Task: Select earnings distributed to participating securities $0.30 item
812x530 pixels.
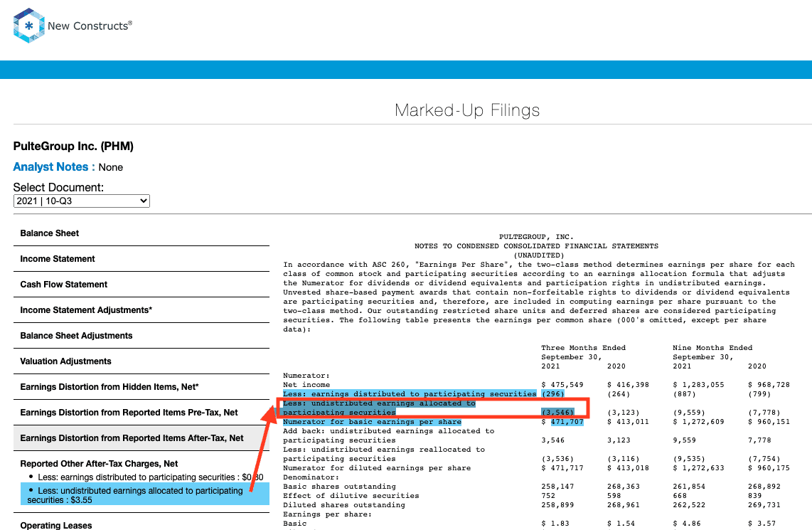Action: tap(150, 477)
